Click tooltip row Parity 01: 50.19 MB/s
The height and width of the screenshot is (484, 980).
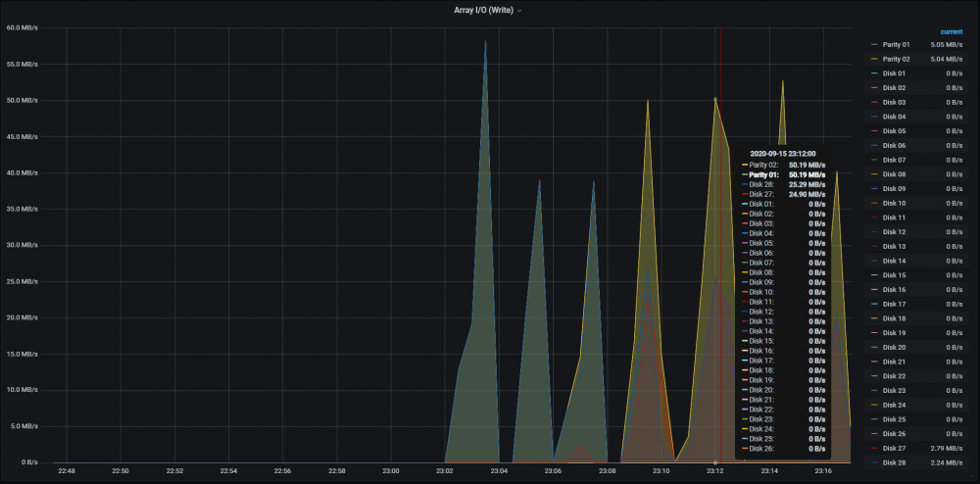tap(783, 174)
